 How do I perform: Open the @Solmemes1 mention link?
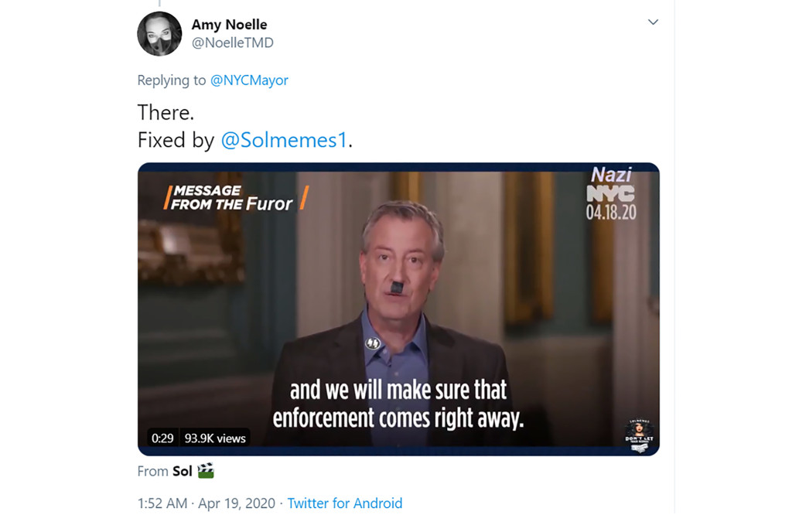pyautogui.click(x=285, y=140)
